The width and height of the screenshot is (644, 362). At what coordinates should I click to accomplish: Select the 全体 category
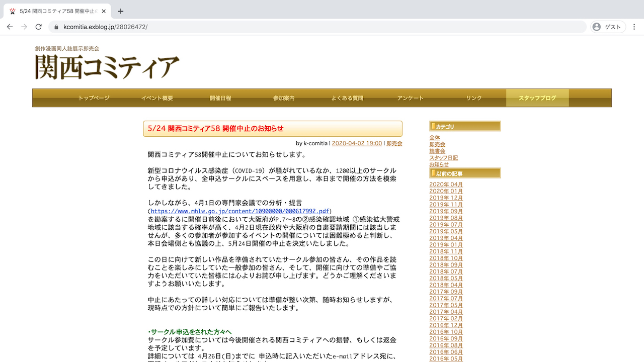pos(435,138)
